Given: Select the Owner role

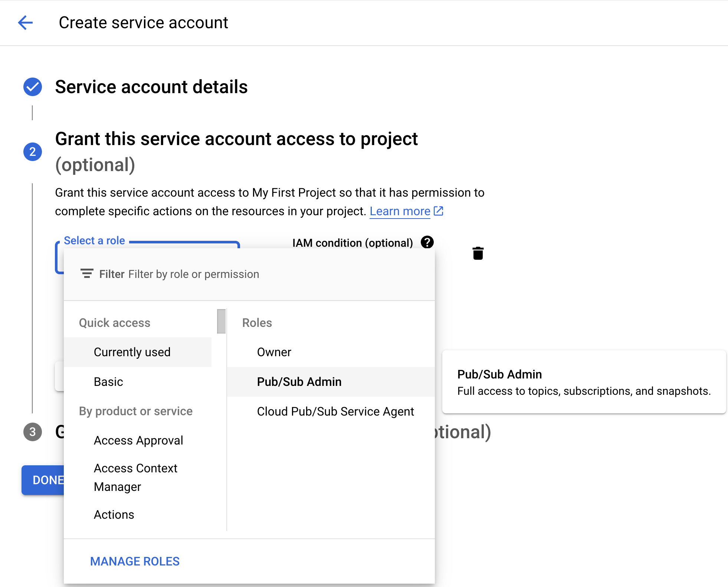Looking at the screenshot, I should point(274,352).
